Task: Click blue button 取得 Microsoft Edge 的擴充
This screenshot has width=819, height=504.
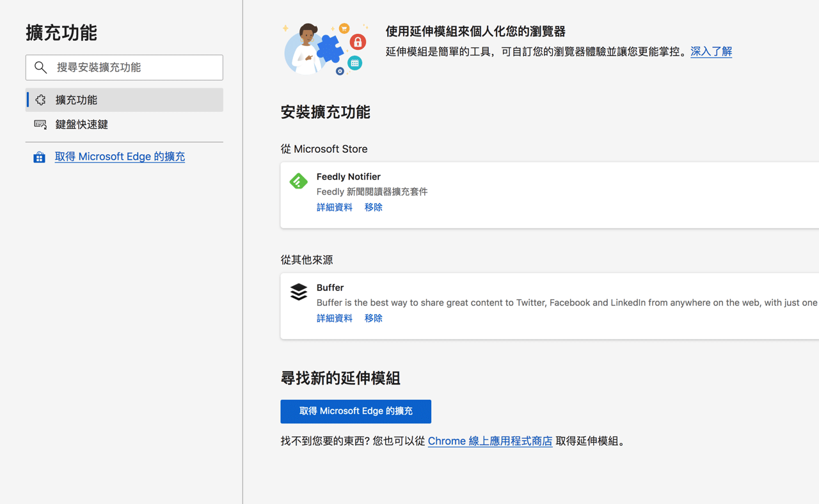Action: (356, 411)
